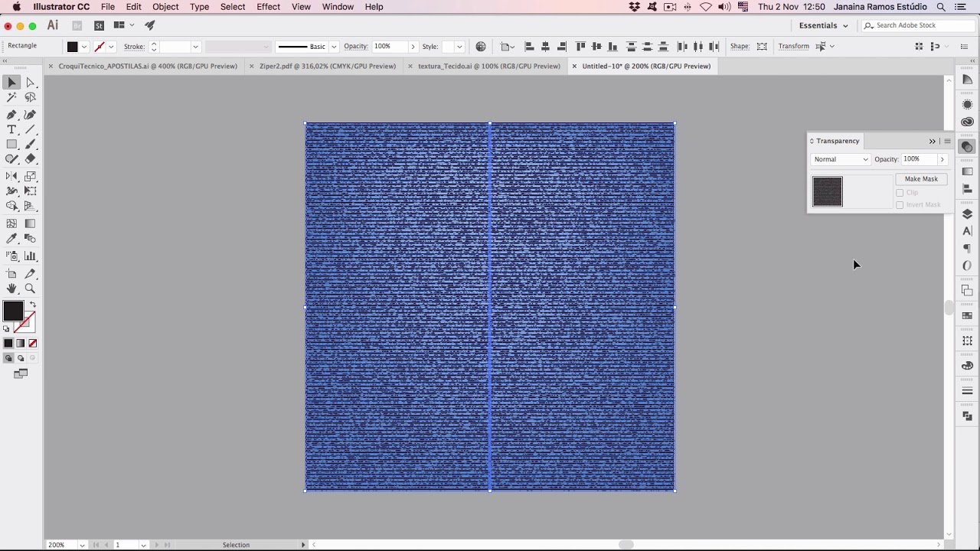Select the Hand tool
The height and width of the screenshot is (551, 980).
pos(11,289)
